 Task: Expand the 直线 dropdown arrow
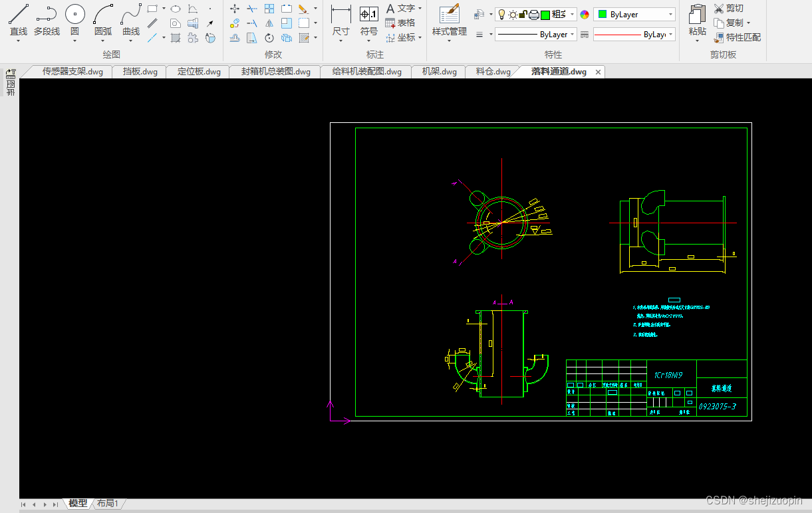point(19,41)
